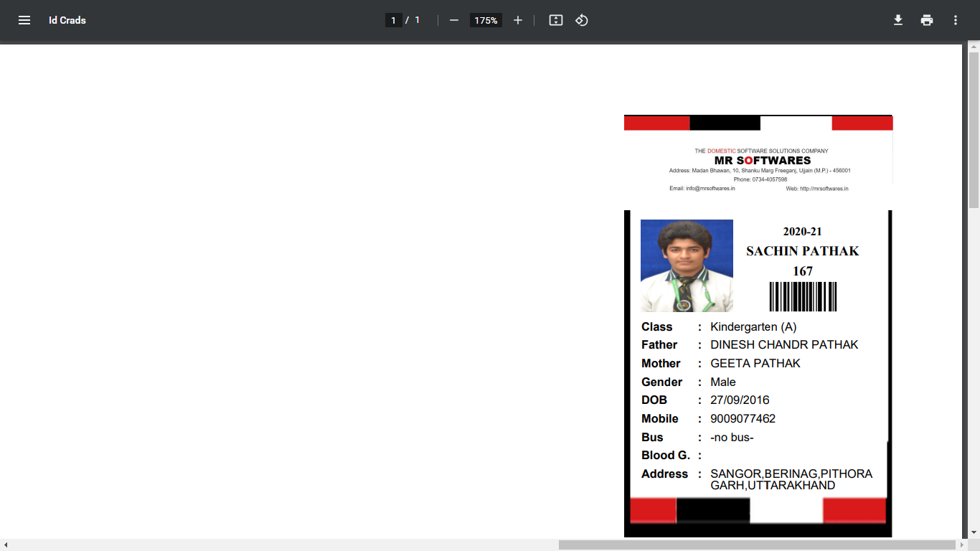Viewport: 980px width, 551px height.
Task: Click the 175% zoom level field
Action: pos(486,20)
